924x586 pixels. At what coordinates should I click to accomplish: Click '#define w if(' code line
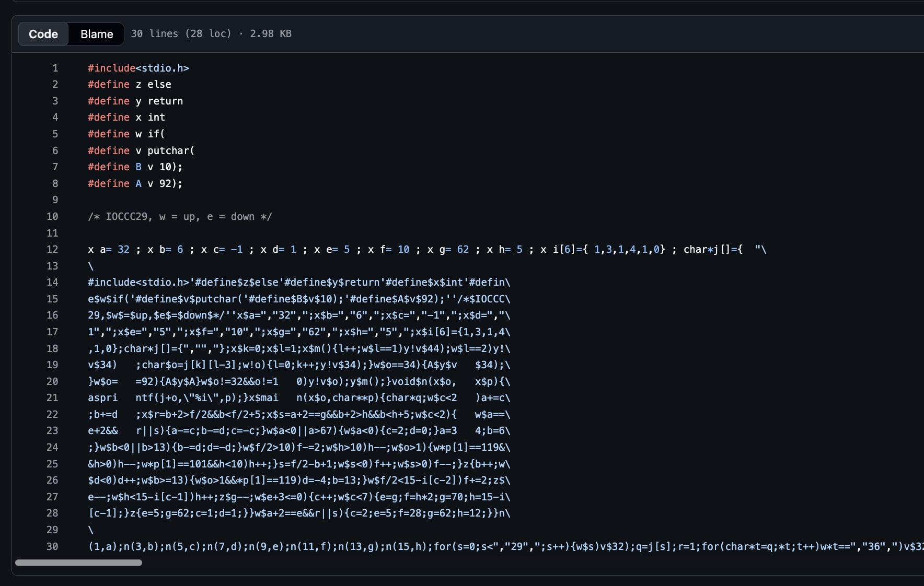(126, 134)
